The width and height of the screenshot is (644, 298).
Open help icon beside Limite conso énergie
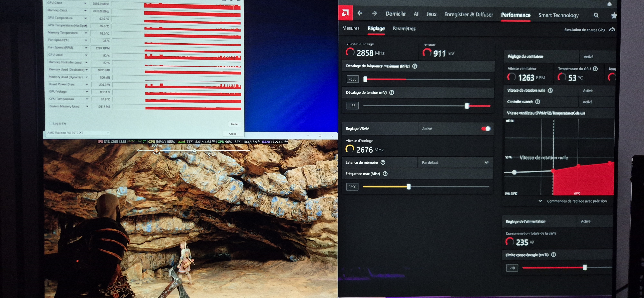coord(554,255)
